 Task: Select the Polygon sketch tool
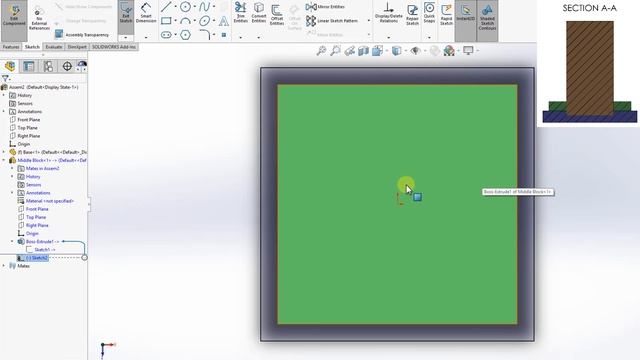click(x=185, y=35)
